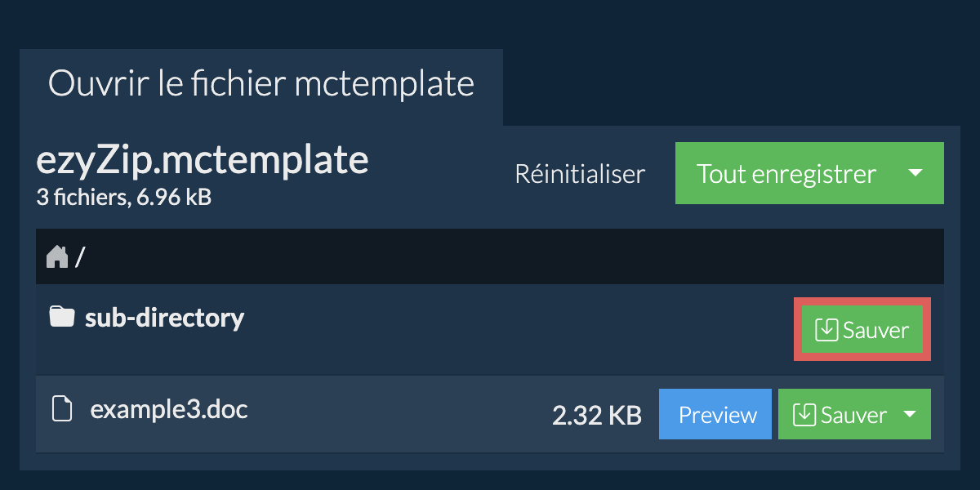Select the Ouvrir le fichier mctemplate tab

coord(261,84)
